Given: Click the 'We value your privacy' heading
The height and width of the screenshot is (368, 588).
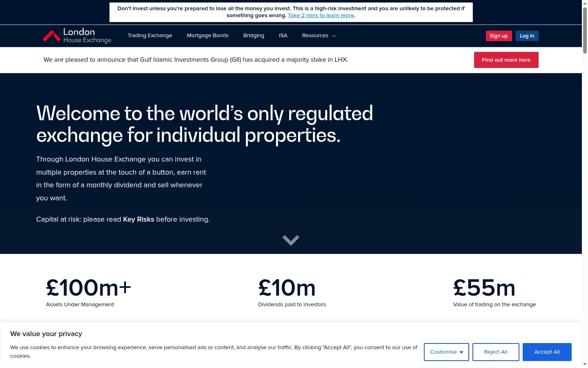Looking at the screenshot, I should [x=46, y=334].
